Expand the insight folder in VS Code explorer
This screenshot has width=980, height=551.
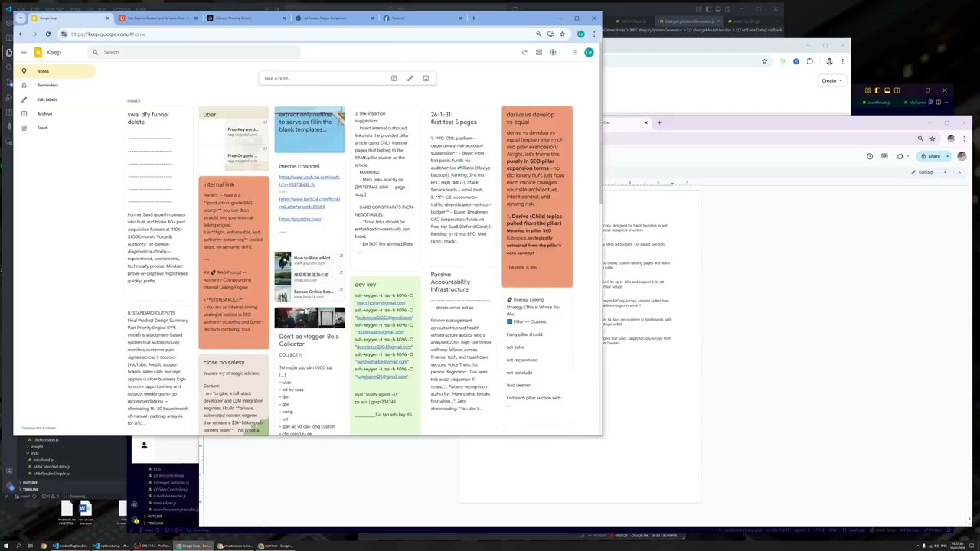click(x=36, y=446)
